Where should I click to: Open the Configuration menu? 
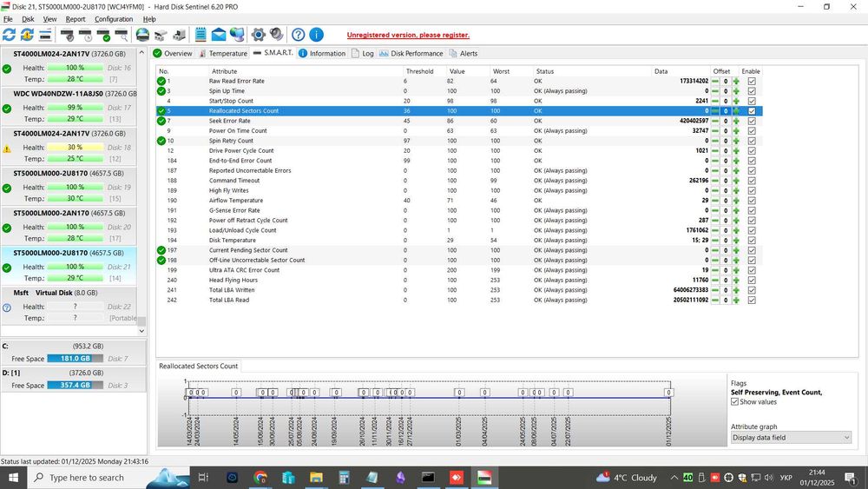tap(114, 19)
